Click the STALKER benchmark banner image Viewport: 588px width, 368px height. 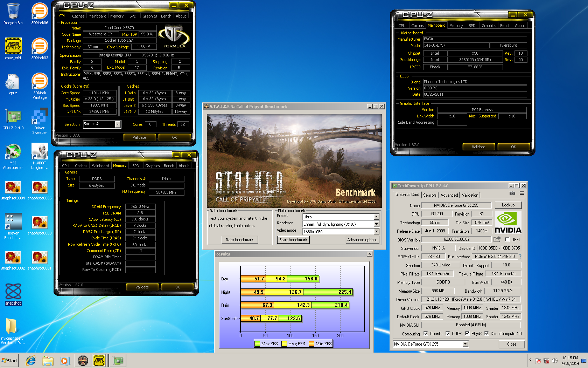pos(294,160)
